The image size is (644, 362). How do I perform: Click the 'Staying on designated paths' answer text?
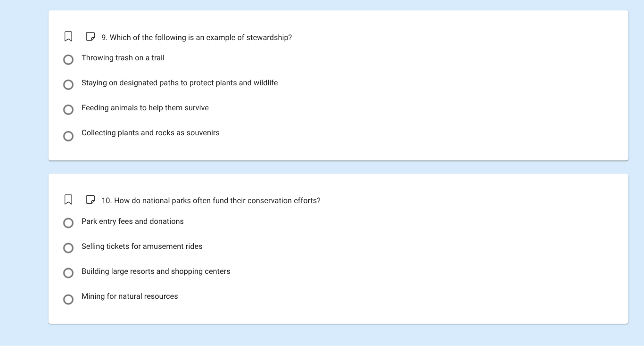[x=179, y=83]
